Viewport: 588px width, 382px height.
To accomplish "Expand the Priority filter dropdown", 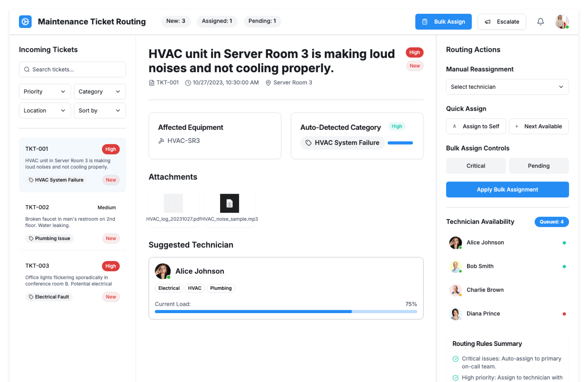I will pos(45,92).
